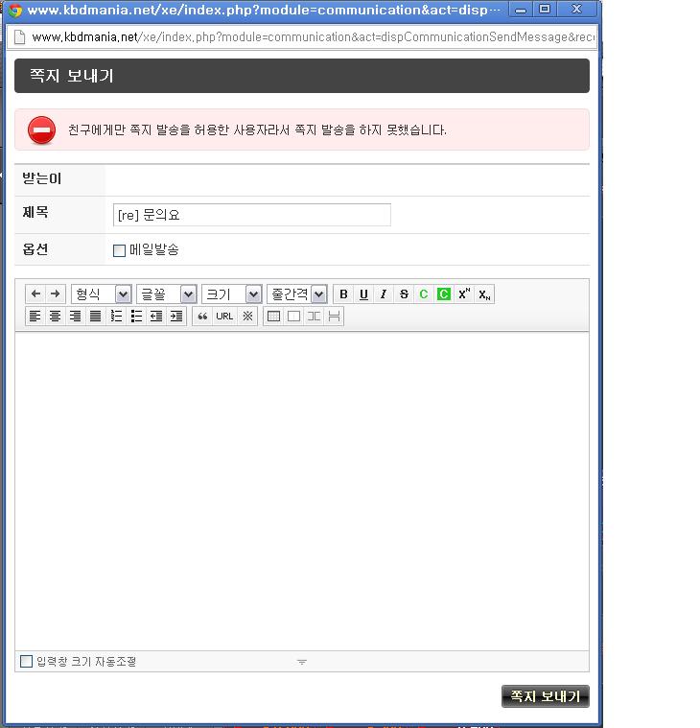700x728 pixels.
Task: Click the 제목 subject input field
Action: pyautogui.click(x=252, y=215)
